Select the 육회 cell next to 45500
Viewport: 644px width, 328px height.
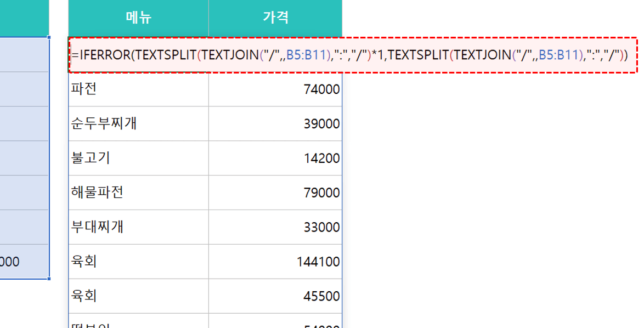coord(138,296)
